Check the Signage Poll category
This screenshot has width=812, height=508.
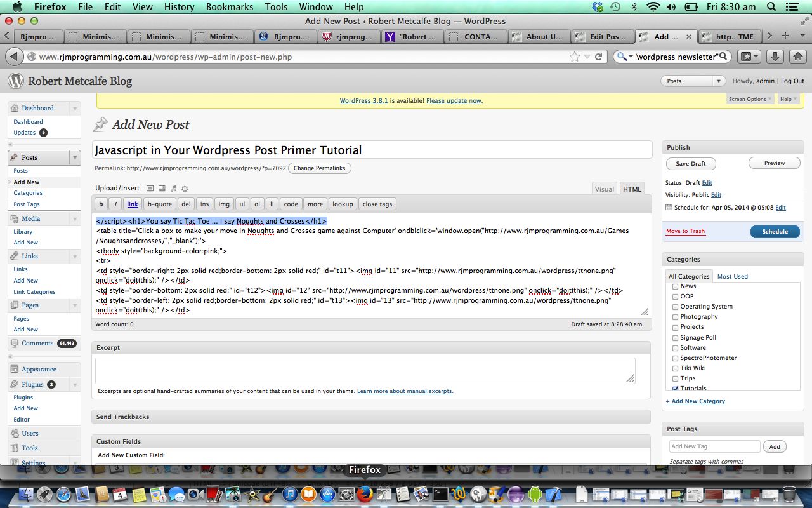(x=675, y=338)
